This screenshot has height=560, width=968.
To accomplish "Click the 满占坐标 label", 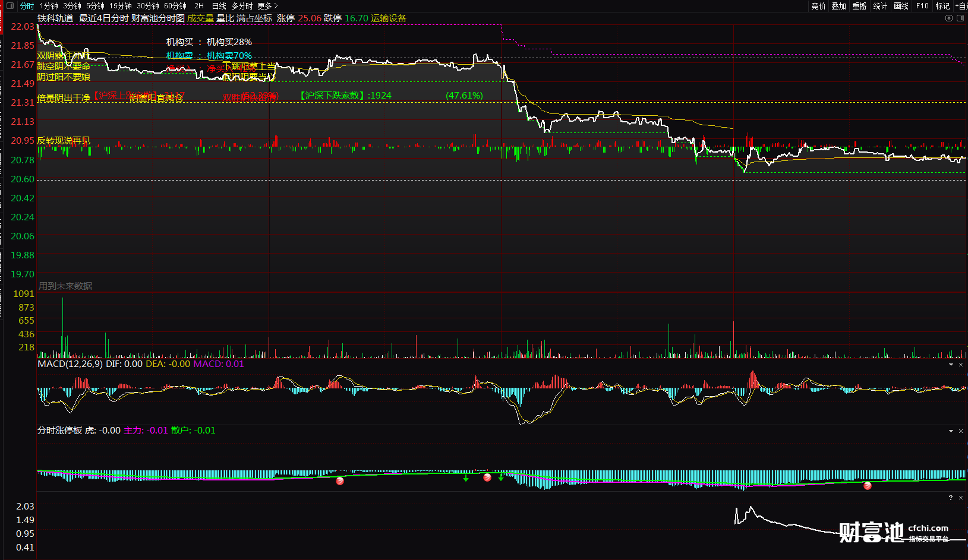I will 254,18.
